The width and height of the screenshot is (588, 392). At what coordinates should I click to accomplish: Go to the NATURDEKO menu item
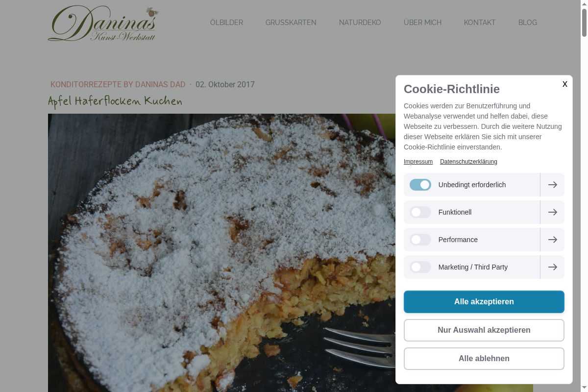[x=360, y=23]
